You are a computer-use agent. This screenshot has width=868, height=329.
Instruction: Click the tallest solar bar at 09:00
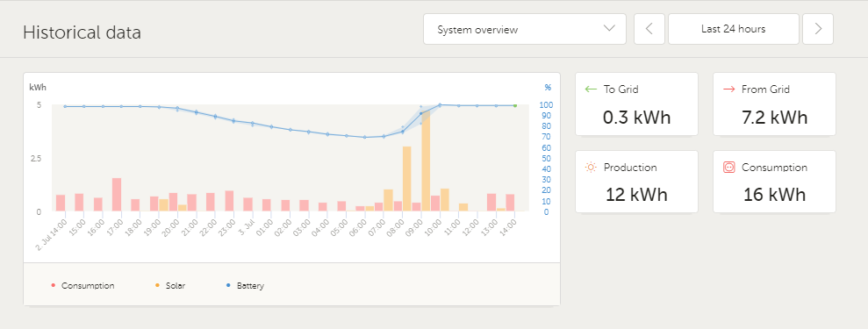click(x=426, y=161)
